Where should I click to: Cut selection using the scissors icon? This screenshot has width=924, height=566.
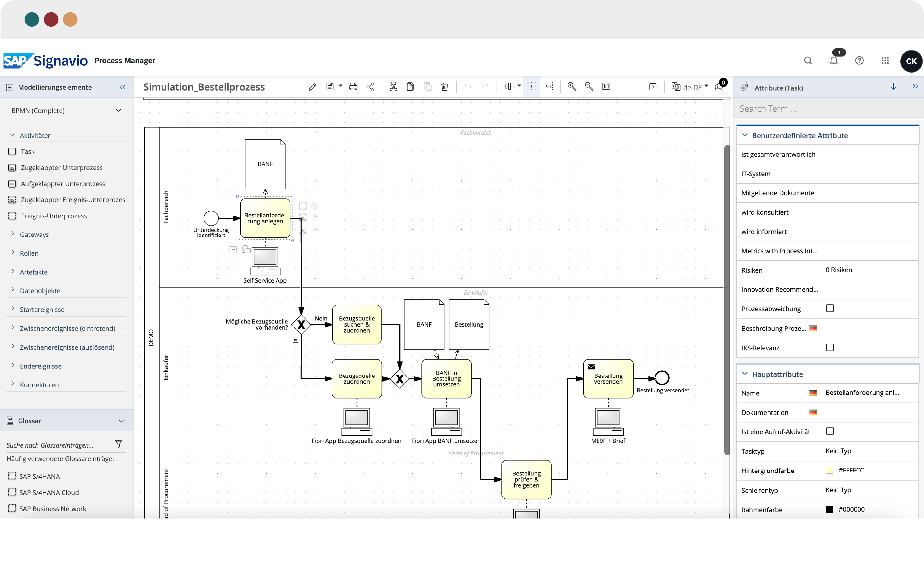(393, 86)
